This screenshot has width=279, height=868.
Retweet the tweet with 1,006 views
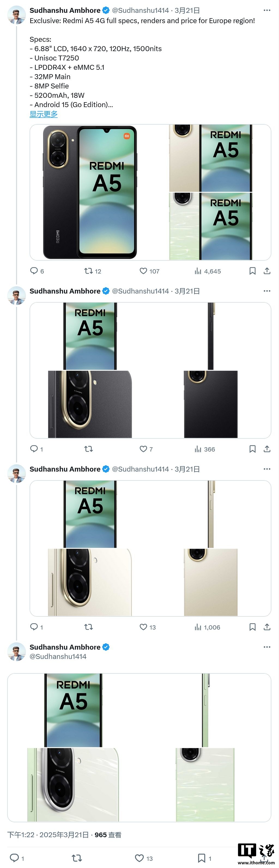pyautogui.click(x=88, y=627)
